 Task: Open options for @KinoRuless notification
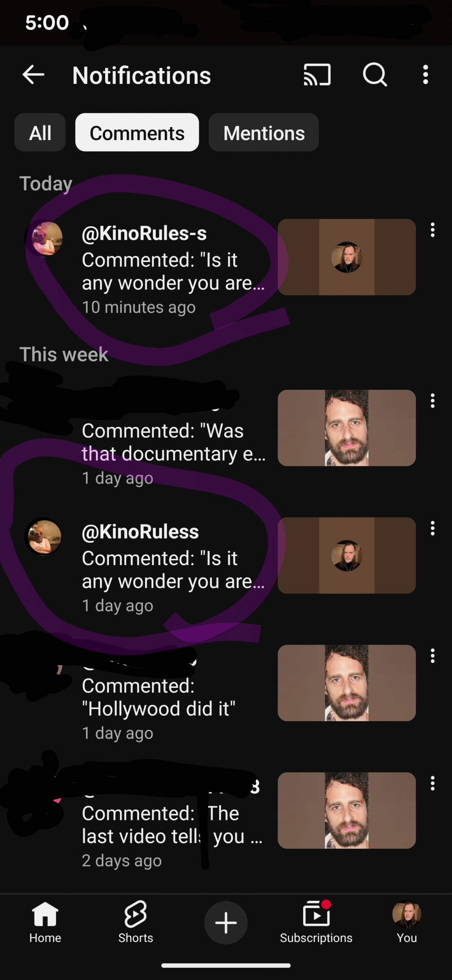coord(432,528)
